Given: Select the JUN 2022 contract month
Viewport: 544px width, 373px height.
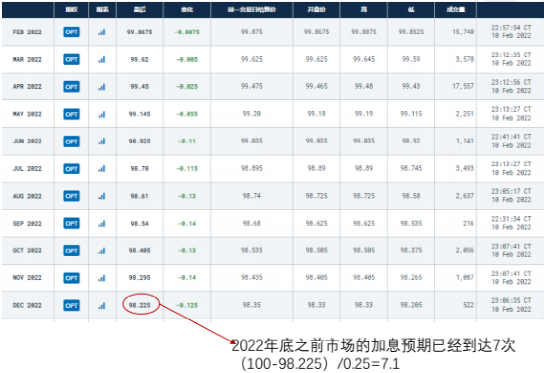Looking at the screenshot, I should click(27, 141).
